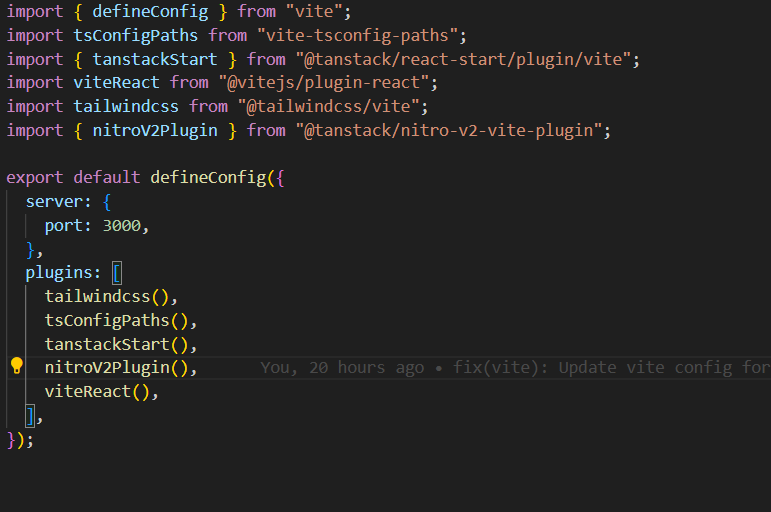Click the defineConfig( function call
Viewport: 771px width, 512px height.
click(212, 178)
